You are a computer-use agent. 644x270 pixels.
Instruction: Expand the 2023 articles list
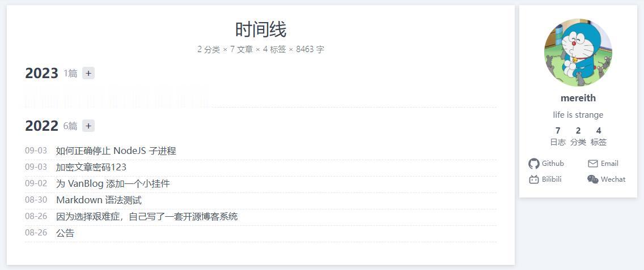[x=88, y=73]
